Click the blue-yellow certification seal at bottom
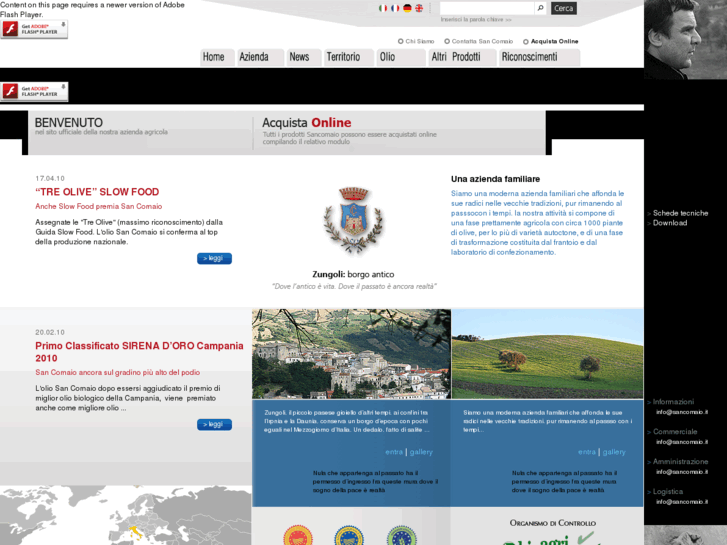727x545 pixels. pos(349,536)
